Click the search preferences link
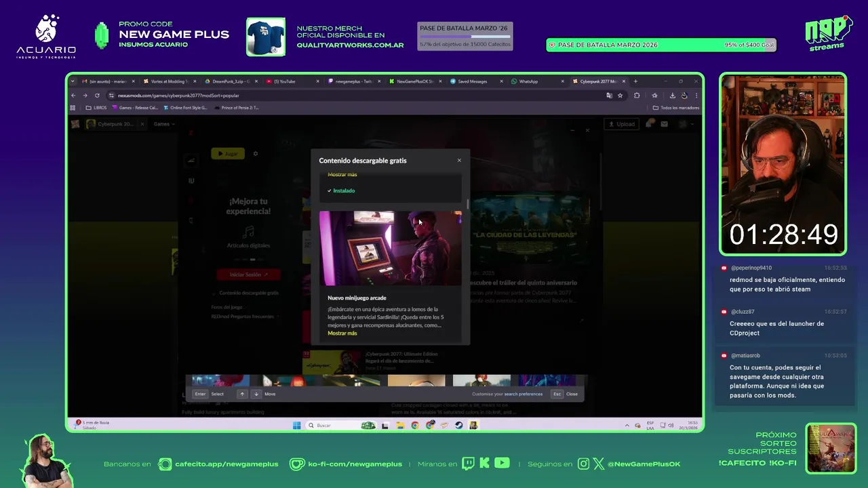This screenshot has height=488, width=868. coord(523,394)
